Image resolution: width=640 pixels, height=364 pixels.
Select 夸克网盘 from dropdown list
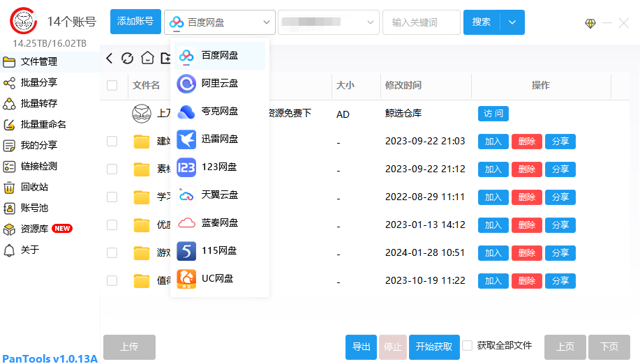220,112
